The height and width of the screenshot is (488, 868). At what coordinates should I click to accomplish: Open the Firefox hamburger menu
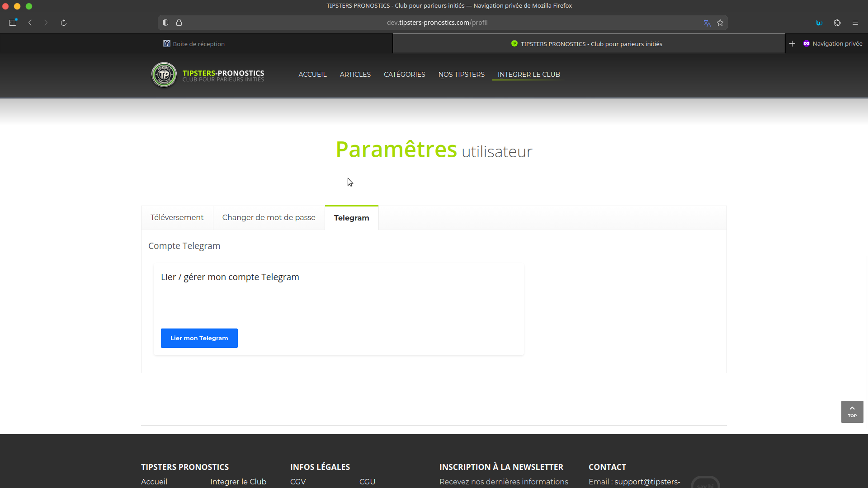pos(855,23)
